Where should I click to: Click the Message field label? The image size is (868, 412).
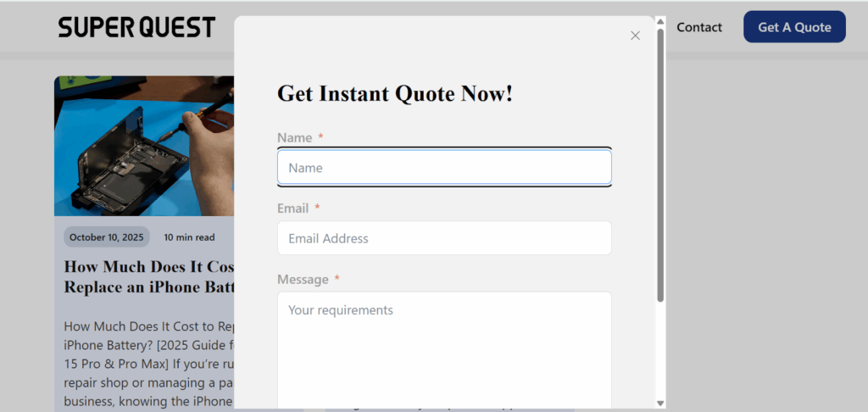pyautogui.click(x=303, y=279)
